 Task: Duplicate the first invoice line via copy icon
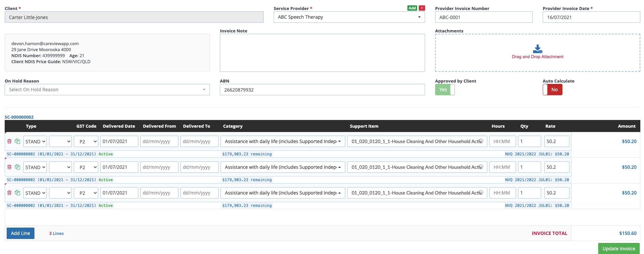pyautogui.click(x=17, y=141)
